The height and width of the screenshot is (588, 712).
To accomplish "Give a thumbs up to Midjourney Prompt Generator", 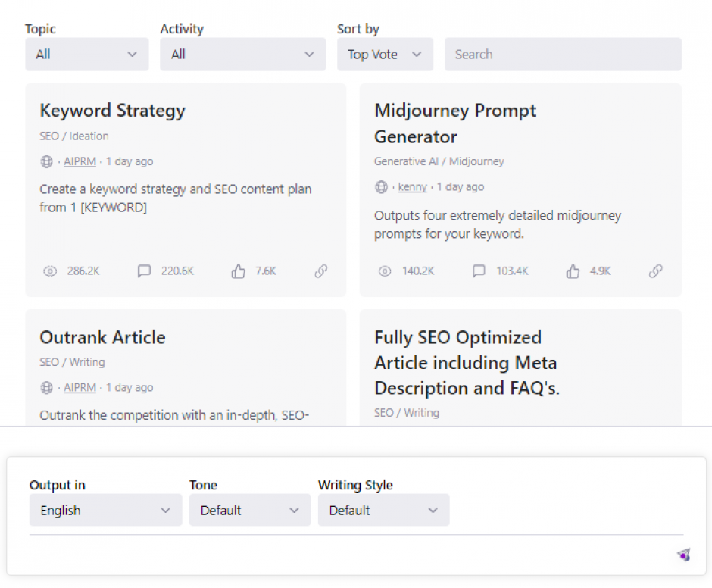I will point(573,271).
